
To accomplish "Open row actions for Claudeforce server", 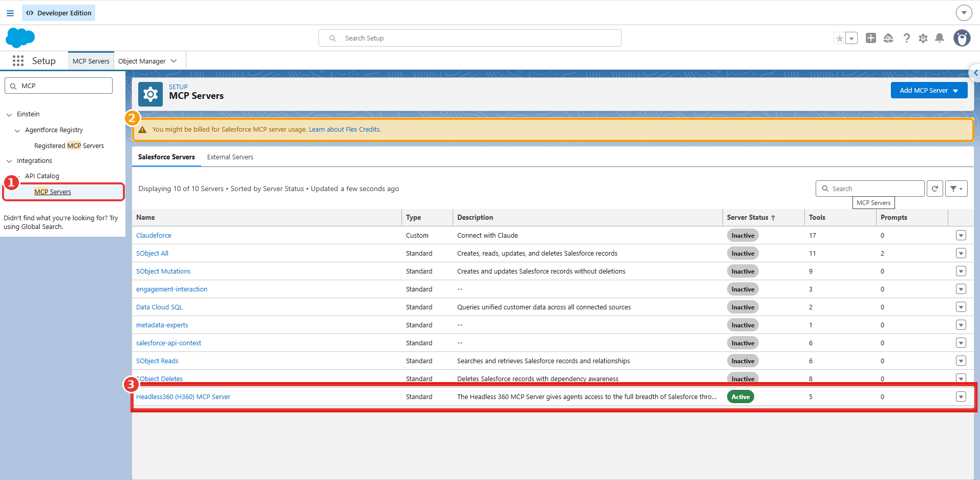I will pos(961,235).
